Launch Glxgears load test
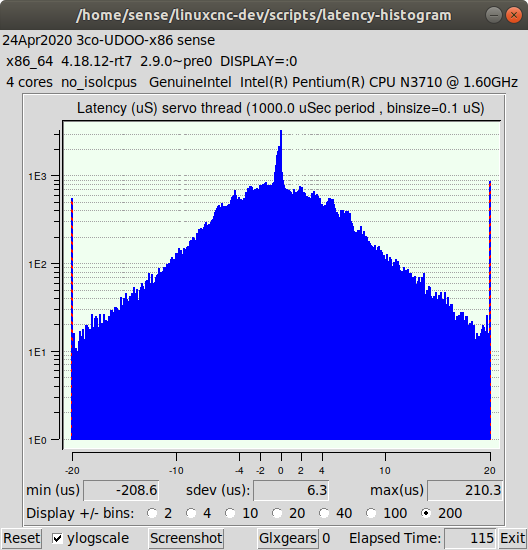The height and width of the screenshot is (550, 528). (288, 538)
